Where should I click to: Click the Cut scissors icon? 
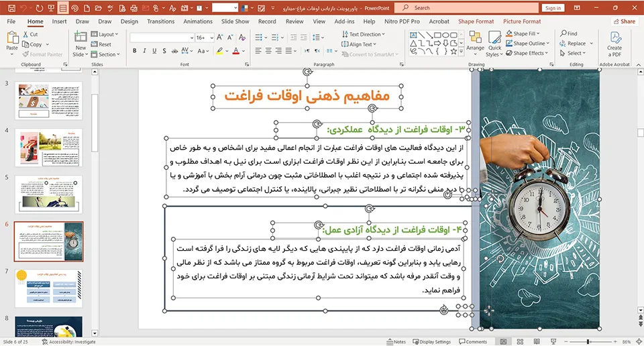click(25, 34)
